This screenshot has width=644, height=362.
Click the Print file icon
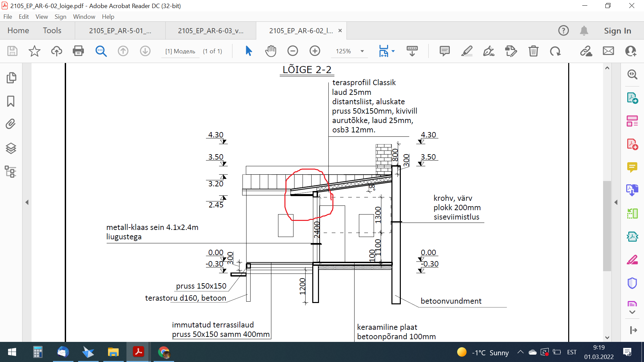click(78, 51)
